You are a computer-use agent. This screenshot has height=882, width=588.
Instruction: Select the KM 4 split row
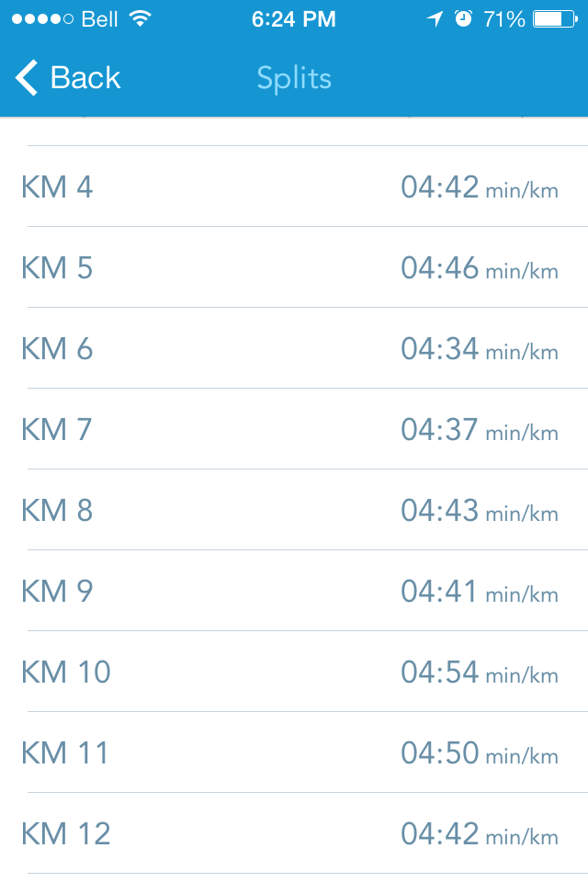coord(294,187)
